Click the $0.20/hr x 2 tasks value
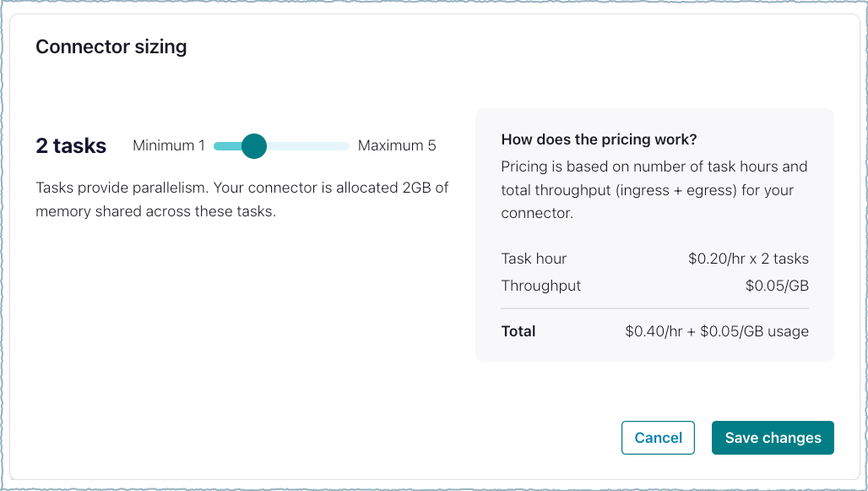Image resolution: width=868 pixels, height=491 pixels. coord(746,259)
